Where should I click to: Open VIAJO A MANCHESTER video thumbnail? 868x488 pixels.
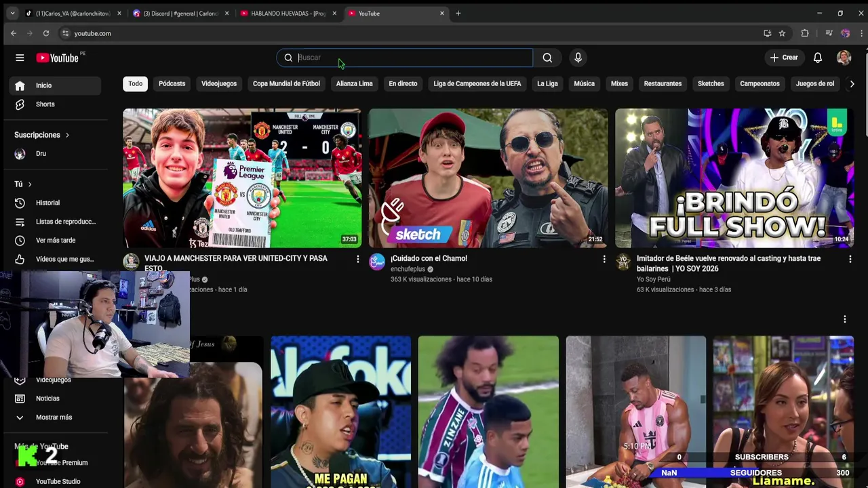[242, 178]
